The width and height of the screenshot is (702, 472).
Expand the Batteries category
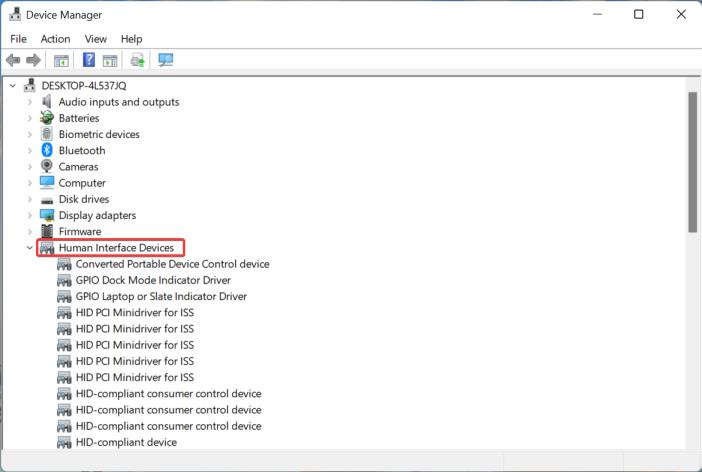pyautogui.click(x=30, y=118)
